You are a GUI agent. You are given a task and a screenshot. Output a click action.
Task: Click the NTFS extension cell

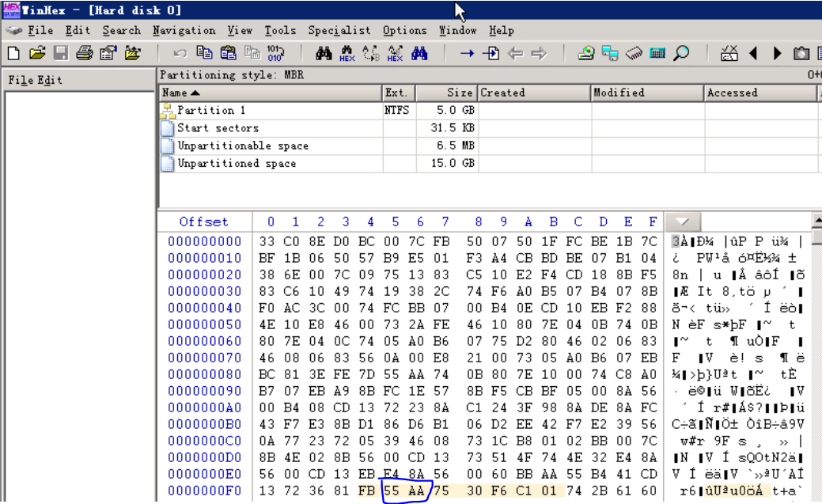pyautogui.click(x=397, y=110)
